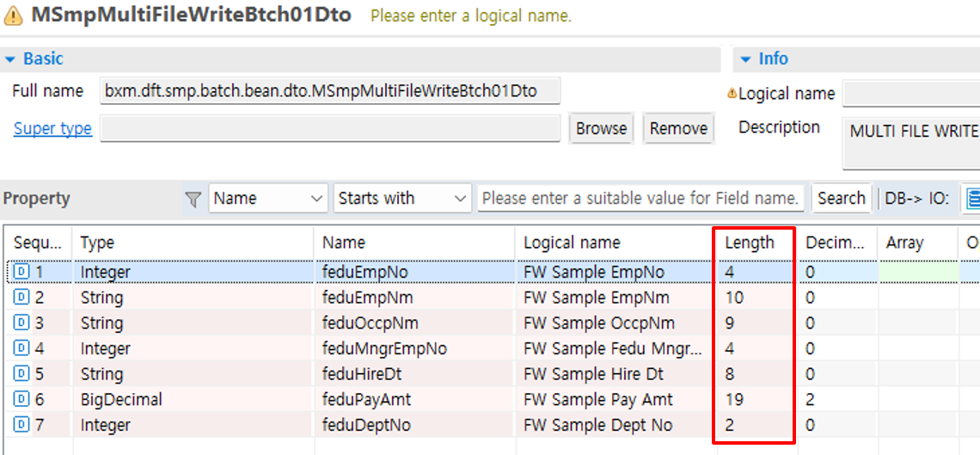The image size is (980, 455).
Task: Select the feduOccpNm name cell
Action: click(x=415, y=323)
